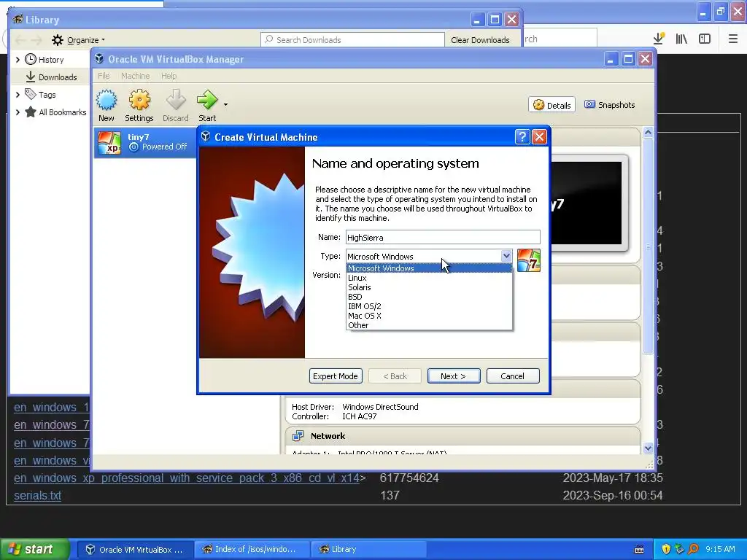Viewport: 747px width, 560px height.
Task: Click the Library back arrow
Action: (x=20, y=40)
